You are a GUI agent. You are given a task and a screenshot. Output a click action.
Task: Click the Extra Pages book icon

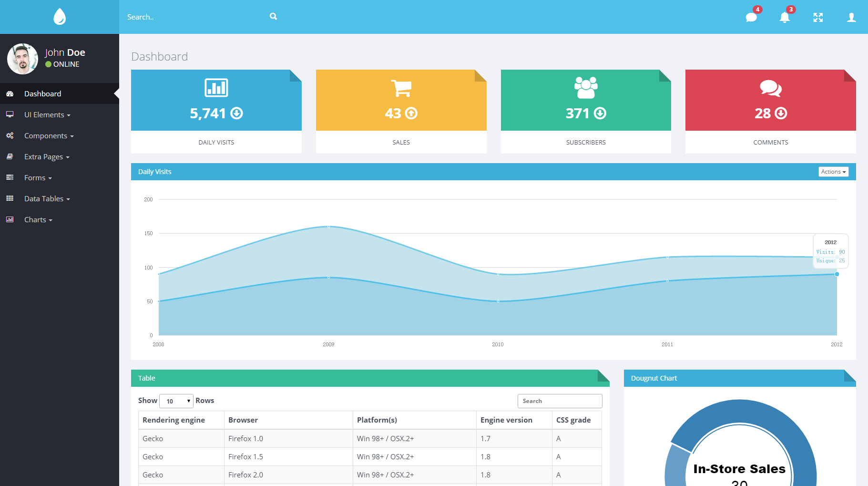10,156
